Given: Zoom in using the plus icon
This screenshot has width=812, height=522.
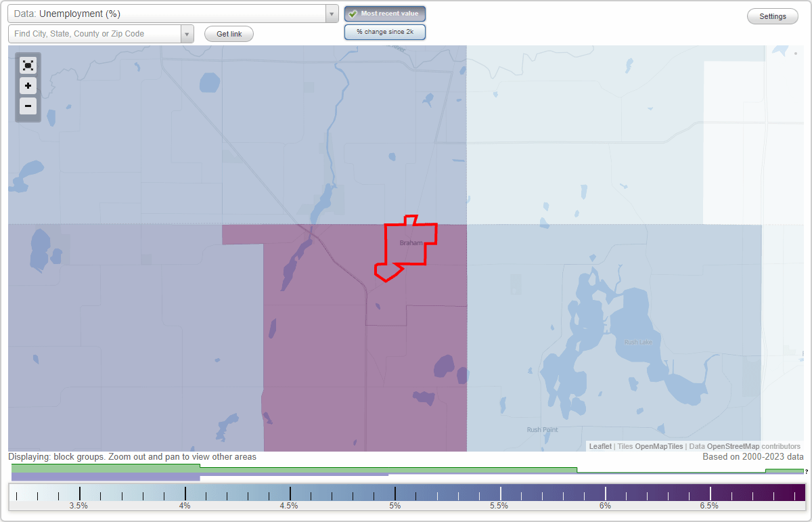Looking at the screenshot, I should tap(28, 86).
